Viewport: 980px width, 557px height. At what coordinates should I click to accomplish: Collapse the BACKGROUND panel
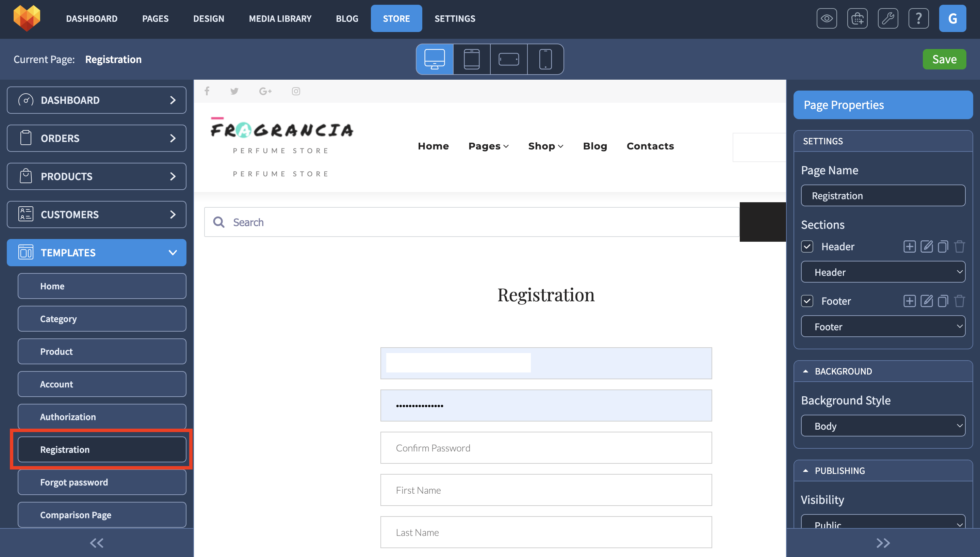point(805,371)
